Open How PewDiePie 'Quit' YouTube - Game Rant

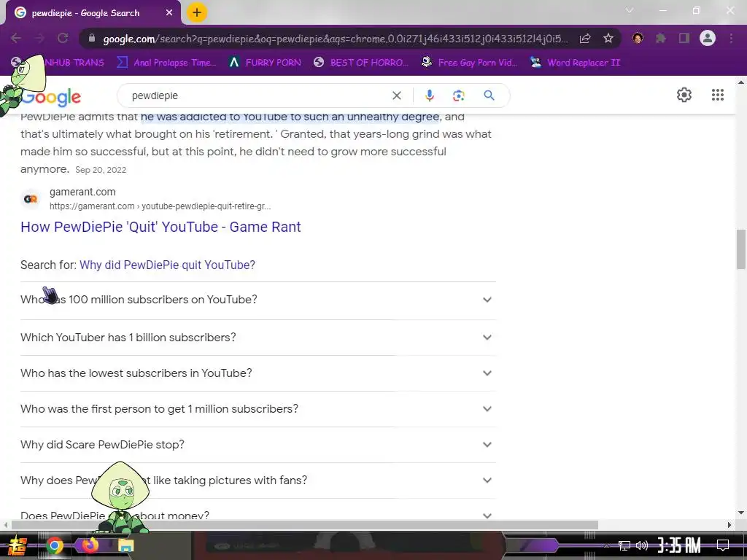(160, 227)
